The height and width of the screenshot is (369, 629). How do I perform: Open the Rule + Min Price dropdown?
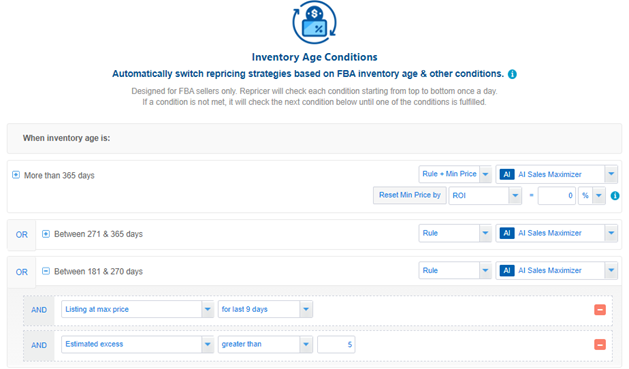tap(455, 174)
